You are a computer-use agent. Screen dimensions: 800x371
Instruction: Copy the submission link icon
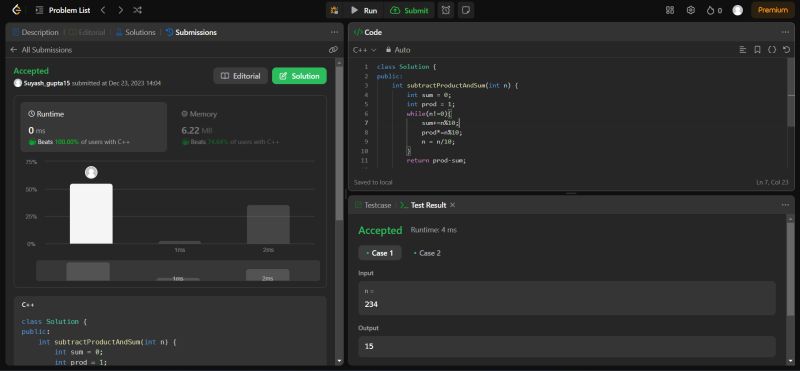coord(333,50)
